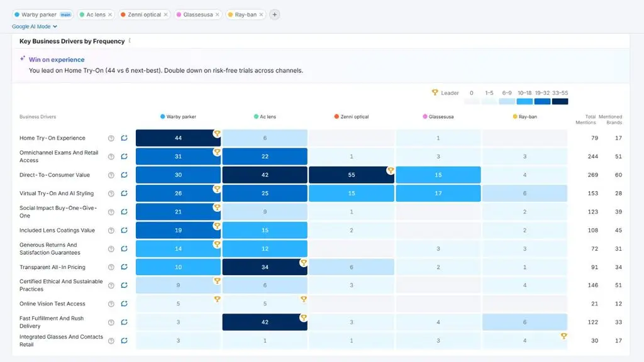The width and height of the screenshot is (644, 362).
Task: Click help icon for Included Lens Coatings Value
Action: coord(111,231)
